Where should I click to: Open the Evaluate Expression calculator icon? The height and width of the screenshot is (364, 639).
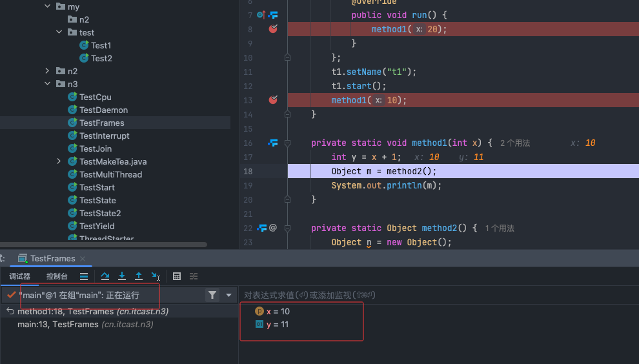click(177, 276)
